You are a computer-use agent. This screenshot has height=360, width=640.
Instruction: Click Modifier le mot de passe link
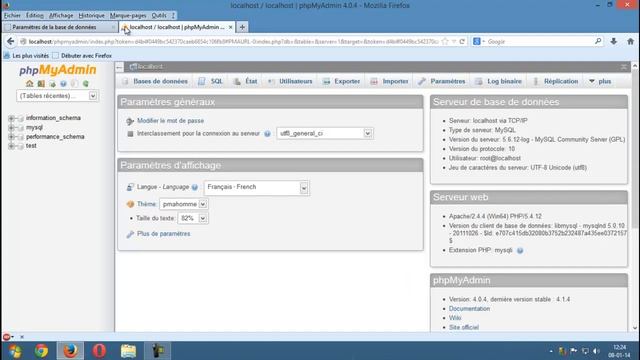170,121
